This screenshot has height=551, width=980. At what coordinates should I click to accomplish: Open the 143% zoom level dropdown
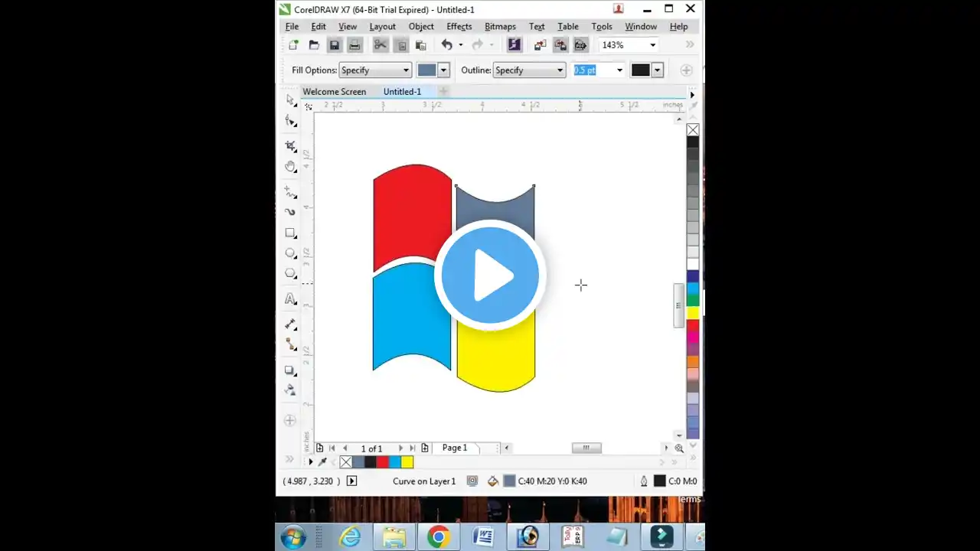tap(652, 45)
